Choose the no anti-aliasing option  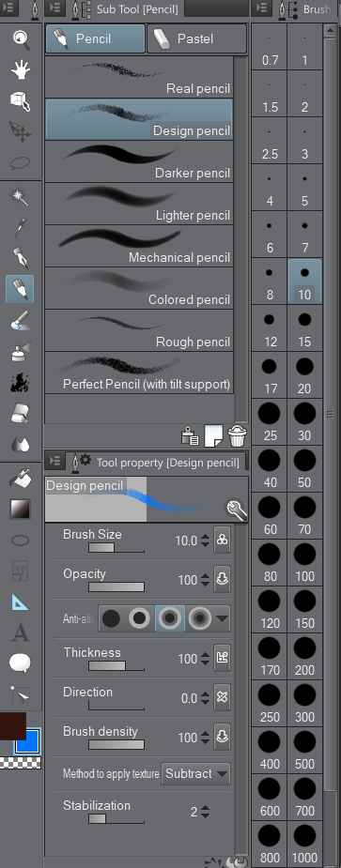pos(111,618)
